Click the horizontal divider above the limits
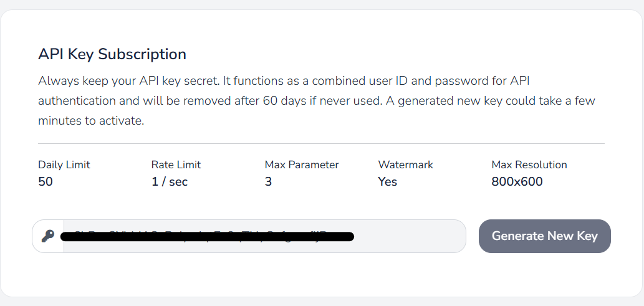 pyautogui.click(x=321, y=144)
